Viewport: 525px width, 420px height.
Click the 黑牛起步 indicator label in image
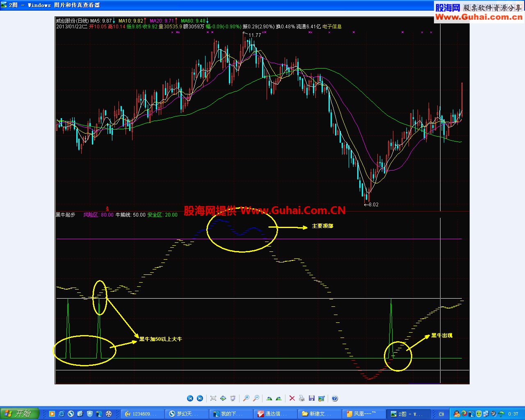pos(66,215)
